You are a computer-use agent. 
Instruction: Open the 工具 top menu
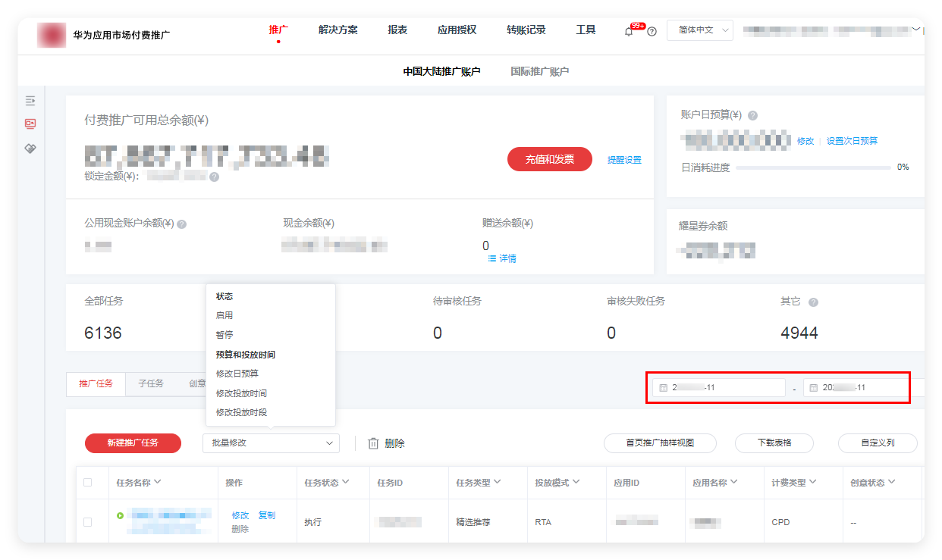coord(586,30)
